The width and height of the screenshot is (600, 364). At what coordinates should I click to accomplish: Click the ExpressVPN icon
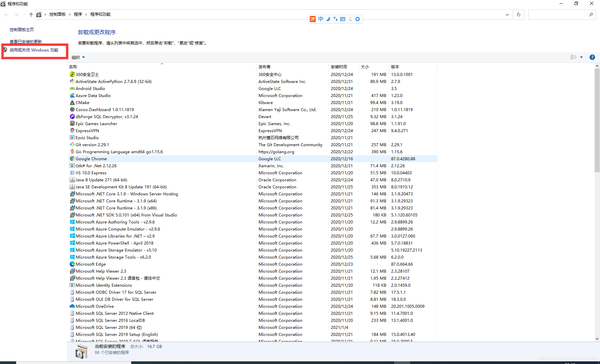72,130
